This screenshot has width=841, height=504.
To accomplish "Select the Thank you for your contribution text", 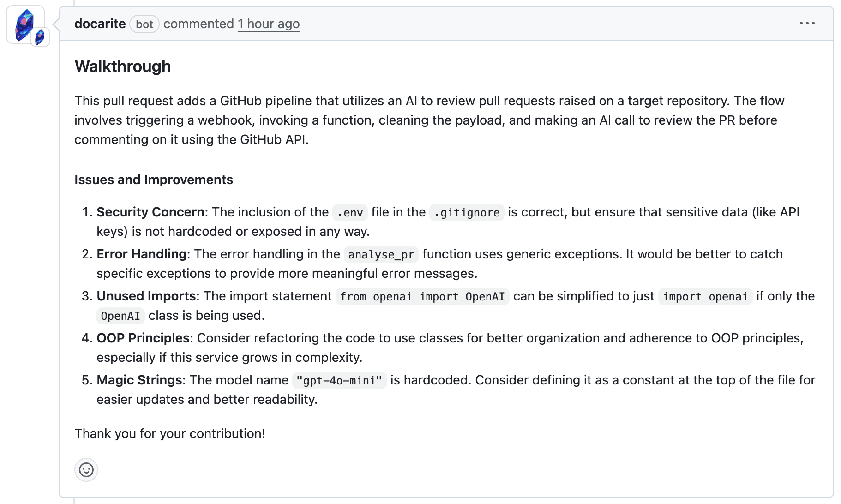I will [170, 433].
